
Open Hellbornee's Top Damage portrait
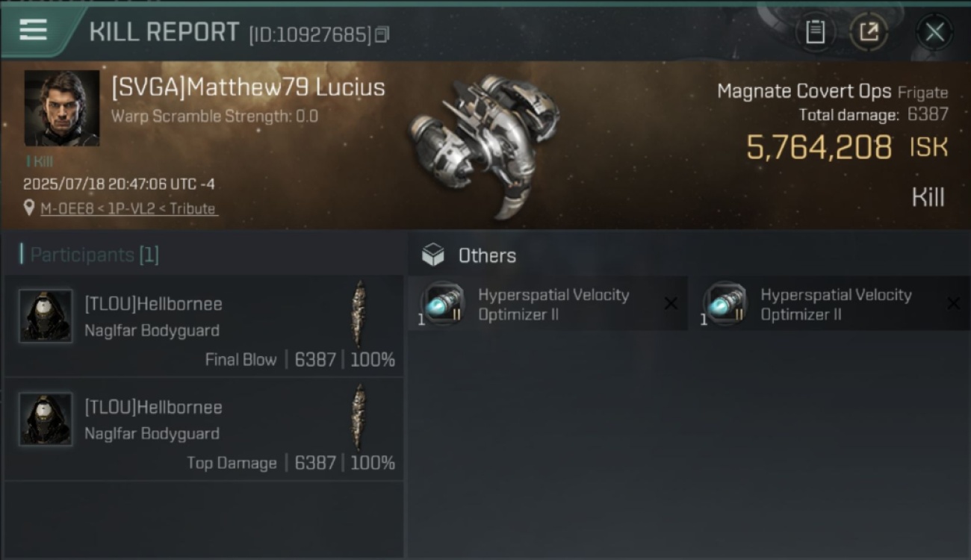46,419
